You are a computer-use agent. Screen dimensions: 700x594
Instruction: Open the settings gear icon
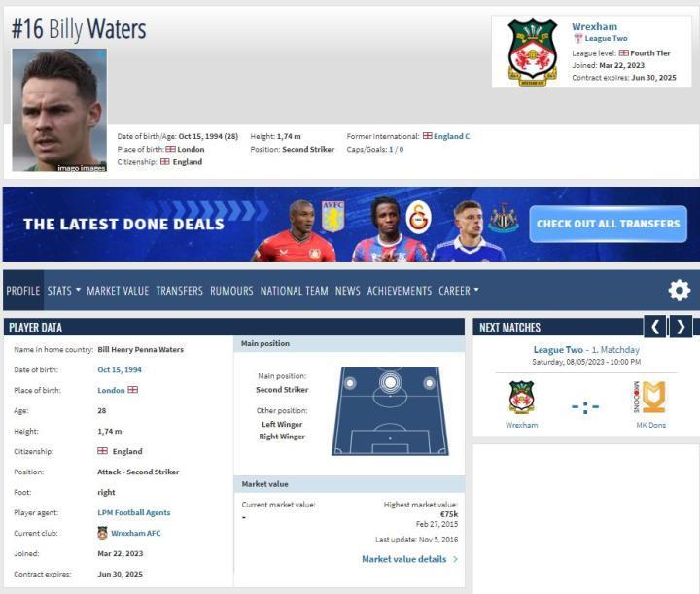679,291
